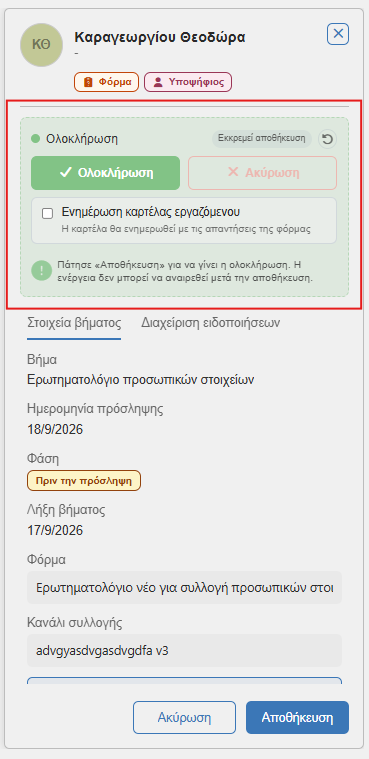Click the green status dot beside Ολοκλήρωση

click(x=35, y=139)
